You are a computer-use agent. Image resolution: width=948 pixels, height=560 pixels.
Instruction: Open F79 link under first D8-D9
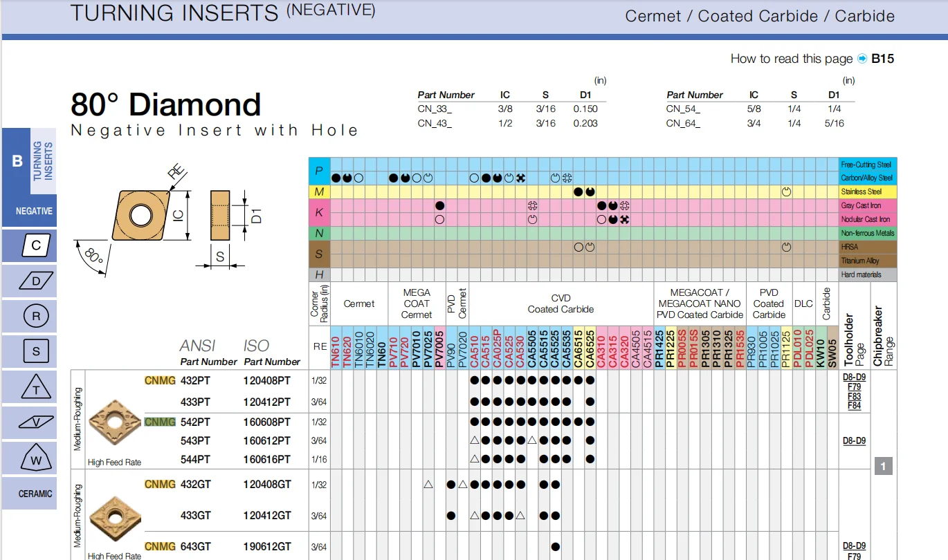pos(854,387)
